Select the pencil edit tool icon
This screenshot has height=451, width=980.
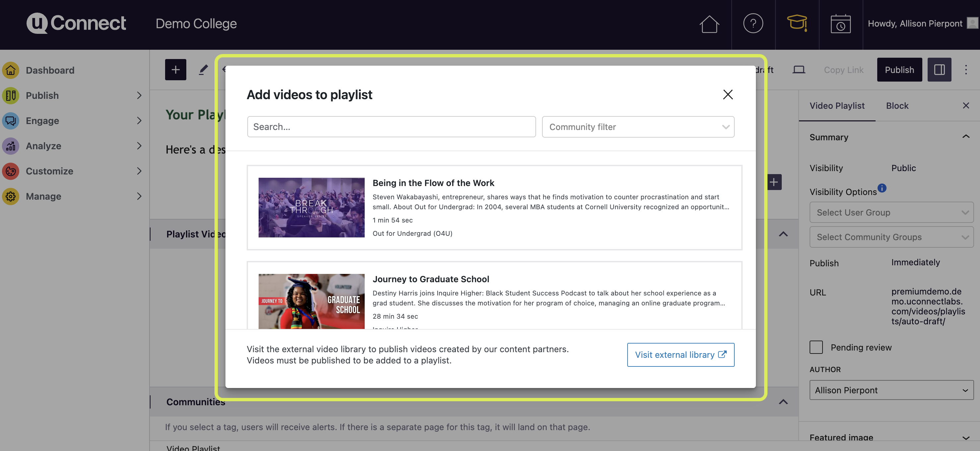(204, 70)
